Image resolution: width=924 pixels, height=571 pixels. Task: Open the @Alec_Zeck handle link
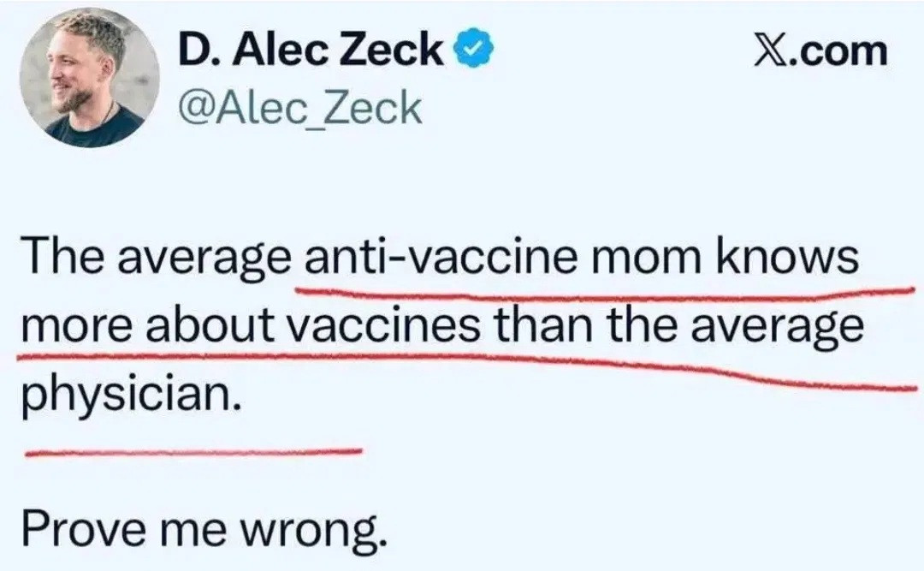[x=299, y=108]
